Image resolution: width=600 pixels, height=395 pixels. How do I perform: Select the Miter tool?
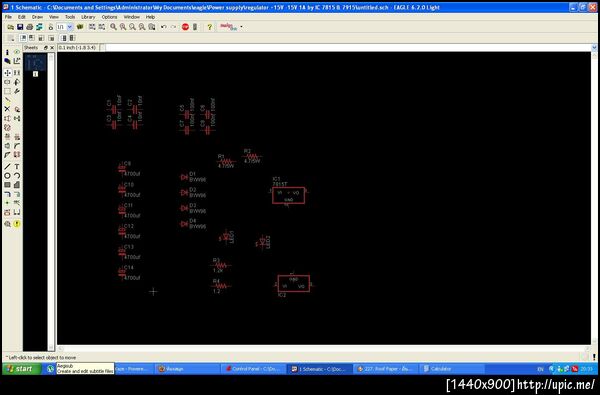[17, 146]
